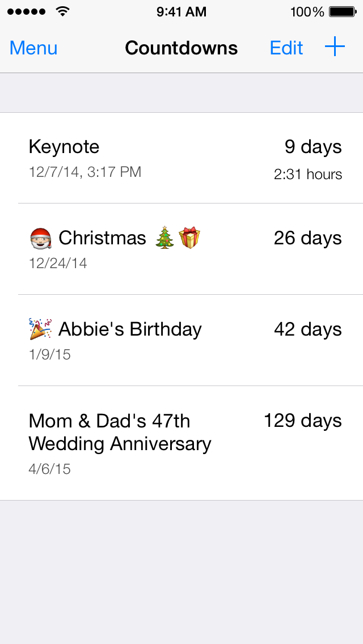Tap the plus icon to add countdown
The image size is (363, 644).
click(335, 48)
